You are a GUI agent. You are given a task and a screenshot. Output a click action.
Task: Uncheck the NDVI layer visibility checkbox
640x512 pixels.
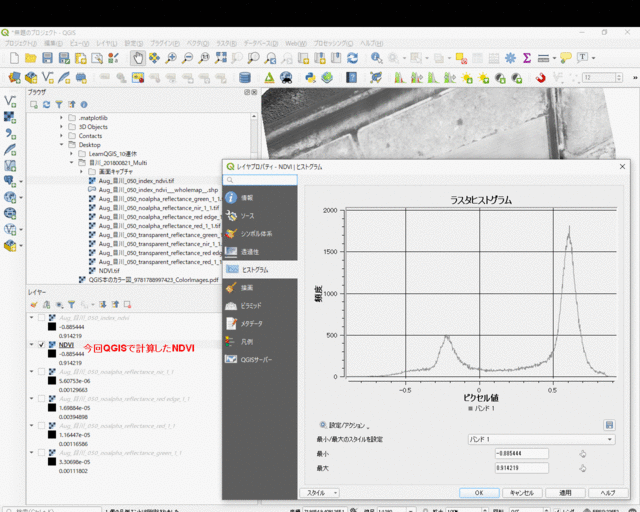tap(41, 345)
